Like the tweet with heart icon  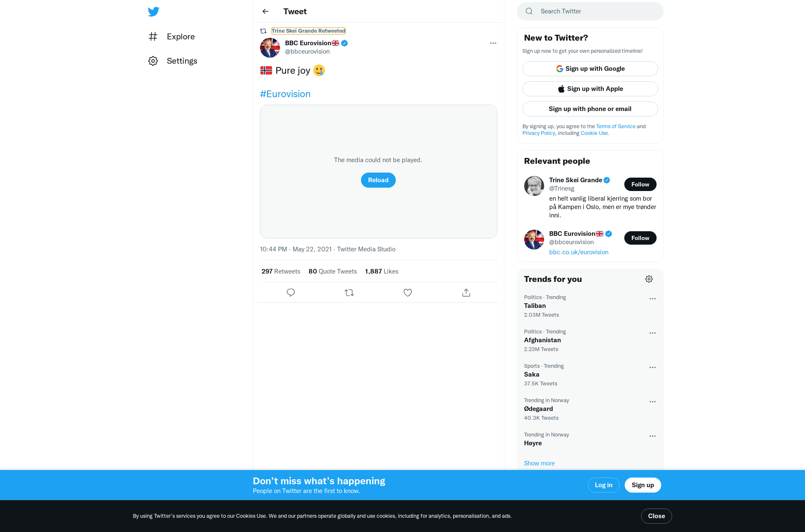click(408, 292)
